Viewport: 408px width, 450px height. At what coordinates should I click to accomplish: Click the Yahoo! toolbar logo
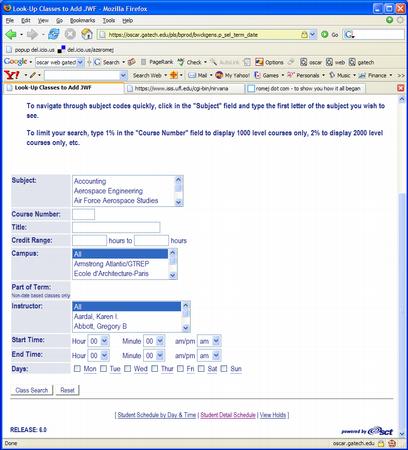tap(12, 75)
